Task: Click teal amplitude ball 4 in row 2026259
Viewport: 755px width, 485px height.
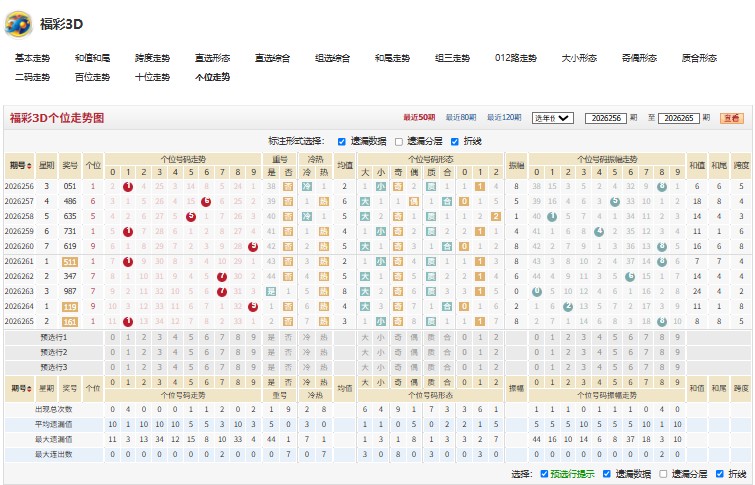Action: click(x=599, y=232)
